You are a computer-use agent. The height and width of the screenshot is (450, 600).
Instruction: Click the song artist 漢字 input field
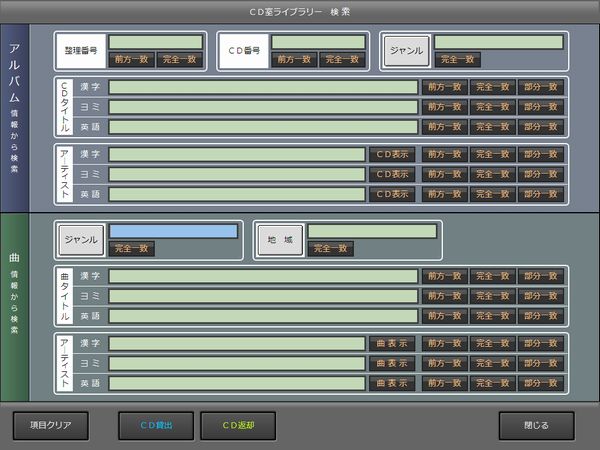tap(236, 343)
